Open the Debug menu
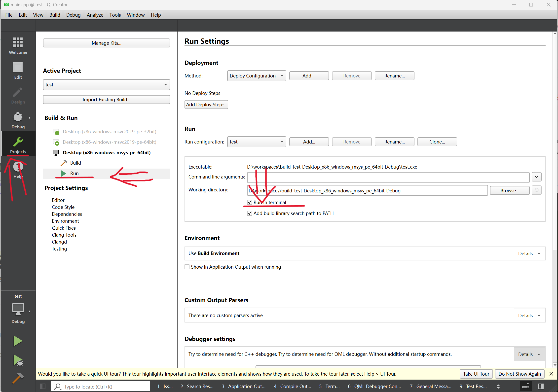The height and width of the screenshot is (392, 558). (73, 15)
